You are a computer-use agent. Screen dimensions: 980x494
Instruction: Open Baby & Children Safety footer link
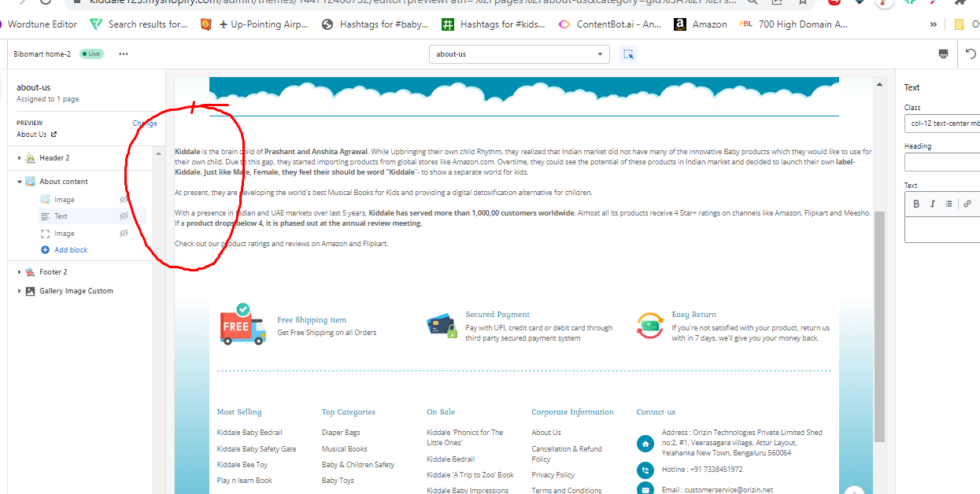(358, 465)
